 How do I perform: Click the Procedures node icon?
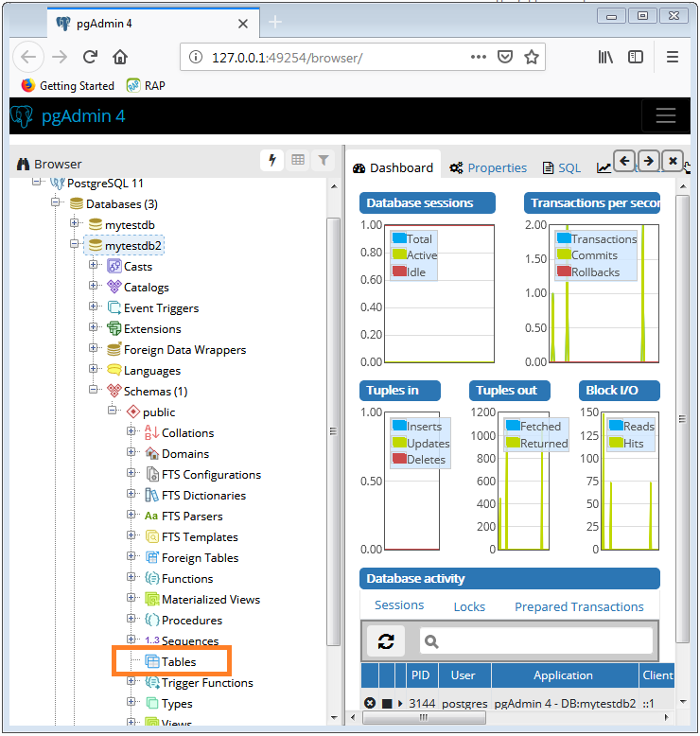(x=151, y=620)
